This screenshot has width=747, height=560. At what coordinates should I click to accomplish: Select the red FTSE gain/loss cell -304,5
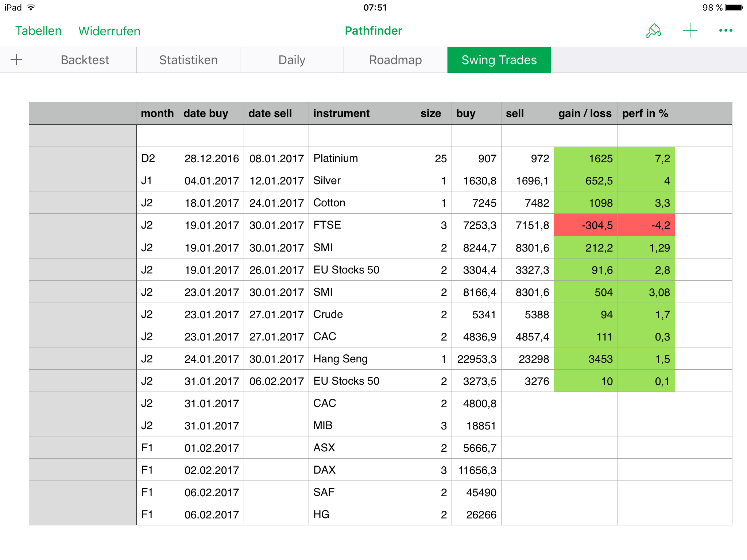[585, 225]
